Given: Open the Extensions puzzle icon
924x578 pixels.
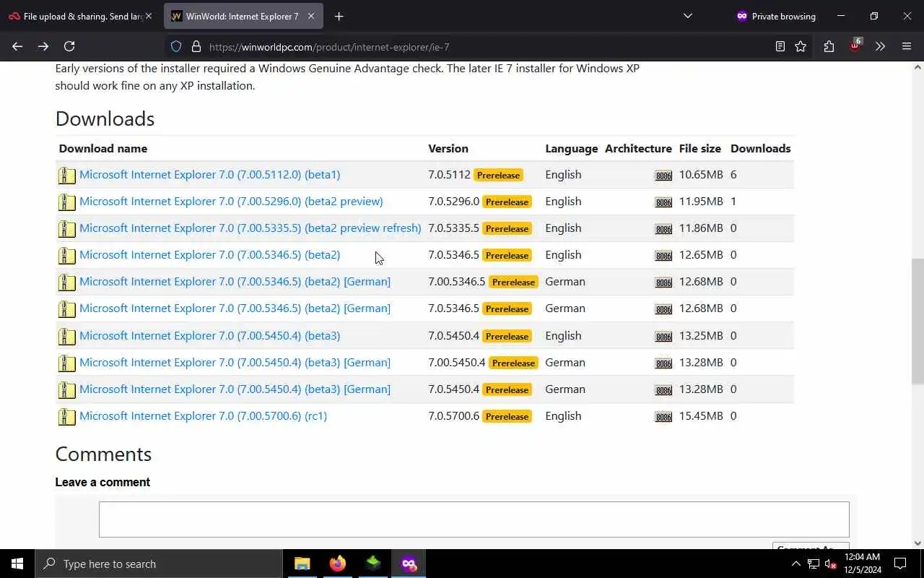Looking at the screenshot, I should point(829,46).
